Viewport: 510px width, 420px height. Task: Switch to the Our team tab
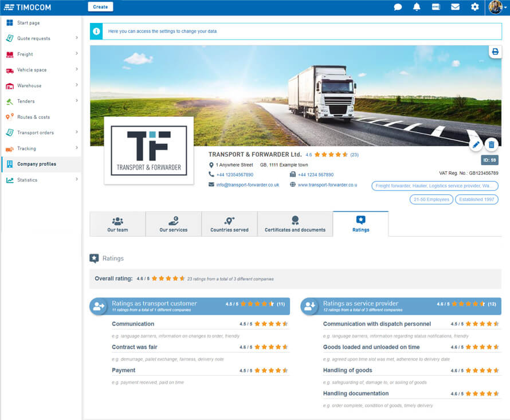[117, 224]
